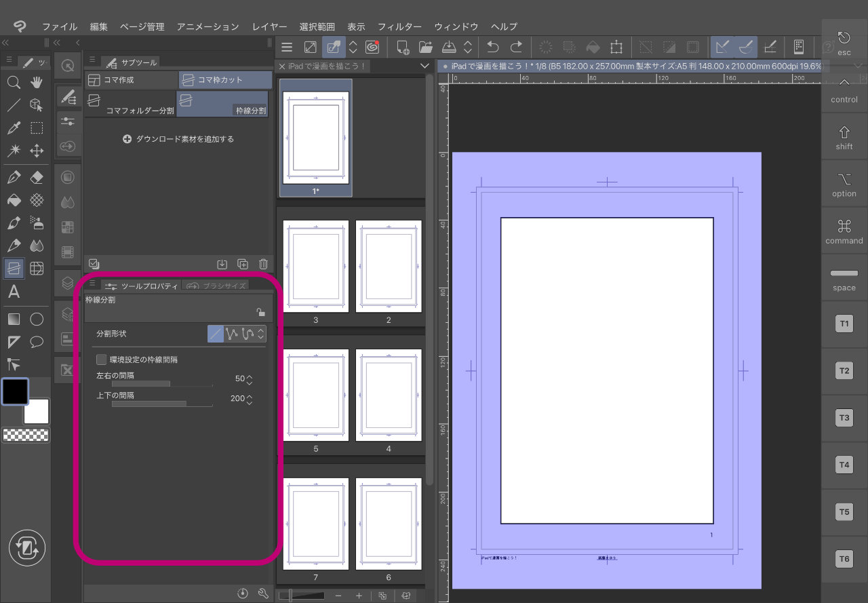Image resolution: width=868 pixels, height=603 pixels.
Task: Expand the 分割形状 shape options arrow
Action: click(x=261, y=334)
